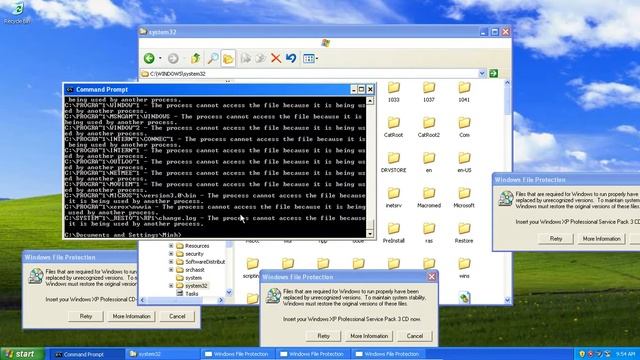Image resolution: width=640 pixels, height=360 pixels.
Task: Open the address bar dropdown arrow
Action: tap(482, 73)
